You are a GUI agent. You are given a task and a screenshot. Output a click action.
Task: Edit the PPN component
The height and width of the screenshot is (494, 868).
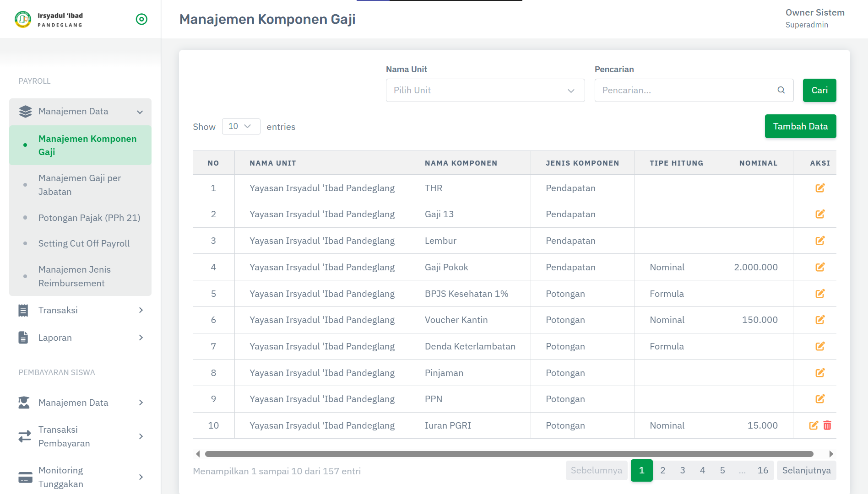point(820,399)
